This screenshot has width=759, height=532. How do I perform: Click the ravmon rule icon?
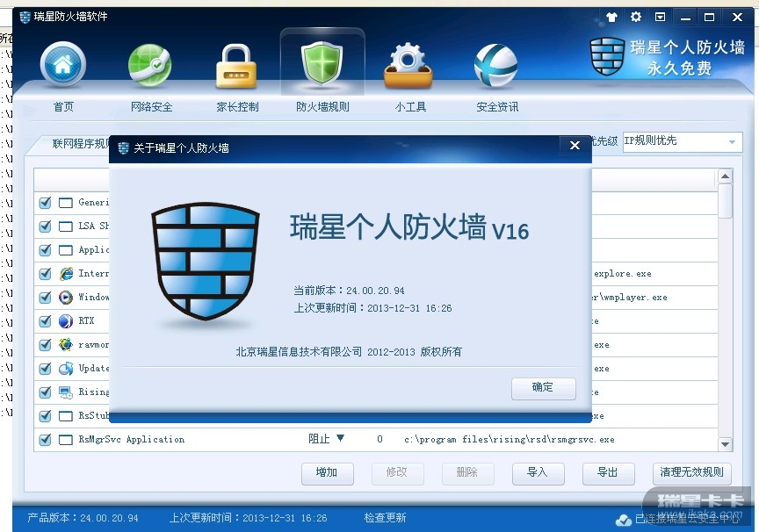click(66, 345)
